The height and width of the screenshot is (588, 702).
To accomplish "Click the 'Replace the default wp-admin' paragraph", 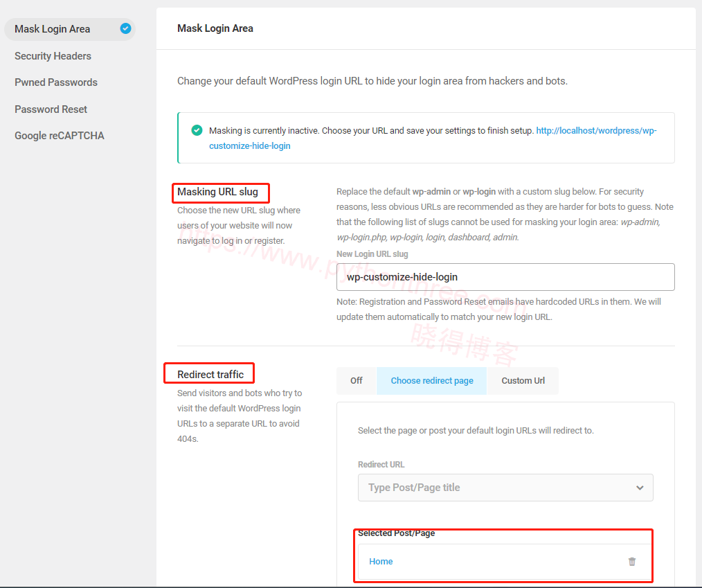I will coord(505,215).
